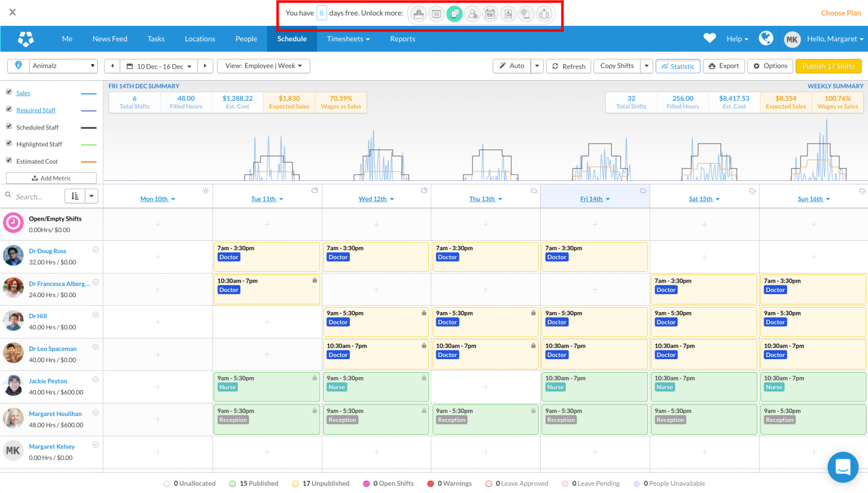
Task: Open the Timesheets menu
Action: point(348,39)
